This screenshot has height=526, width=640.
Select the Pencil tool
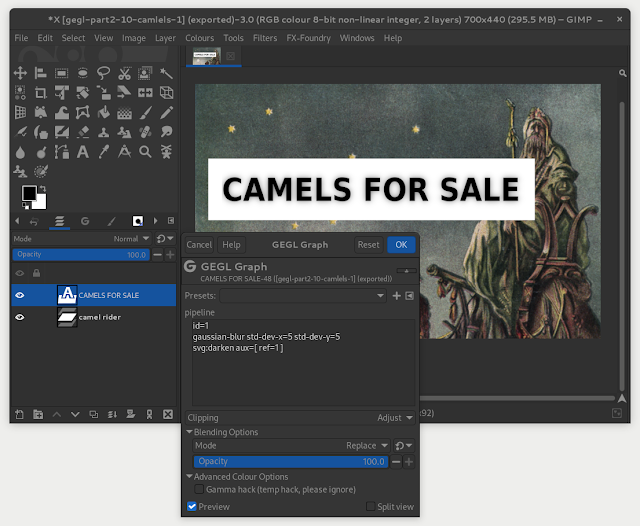(x=166, y=112)
